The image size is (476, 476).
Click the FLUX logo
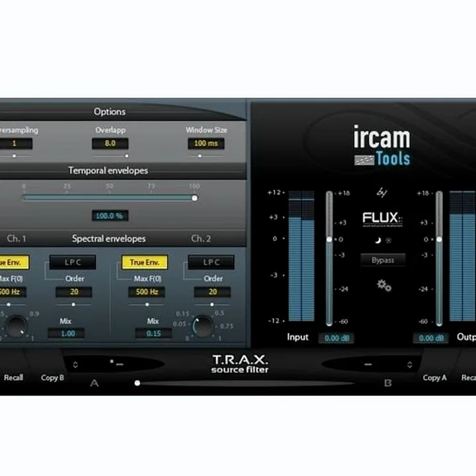(383, 219)
